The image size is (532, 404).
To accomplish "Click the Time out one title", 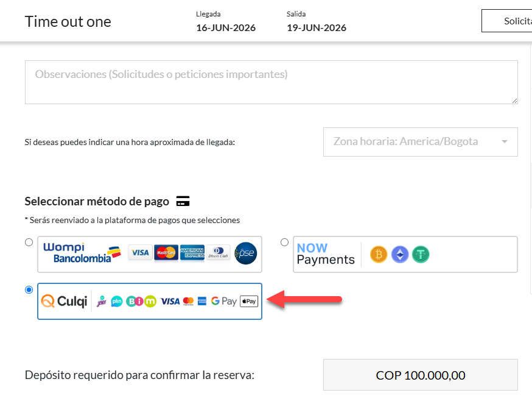I will pos(68,22).
